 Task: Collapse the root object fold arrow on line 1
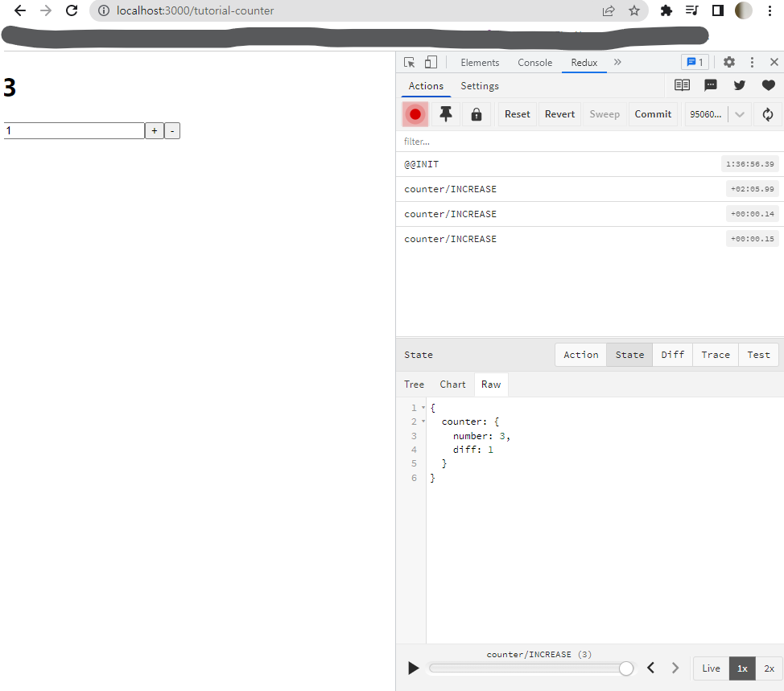[423, 408]
